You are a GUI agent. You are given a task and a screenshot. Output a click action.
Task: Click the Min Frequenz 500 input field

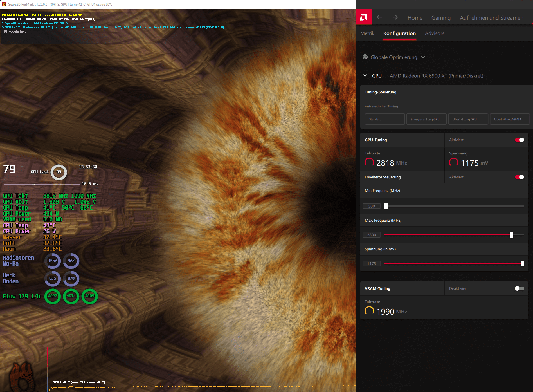click(x=372, y=206)
